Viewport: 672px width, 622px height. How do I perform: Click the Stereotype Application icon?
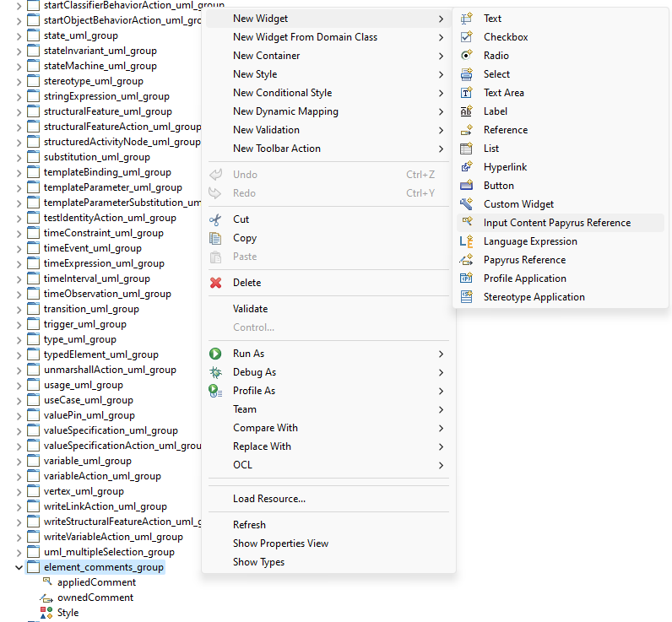click(x=466, y=297)
